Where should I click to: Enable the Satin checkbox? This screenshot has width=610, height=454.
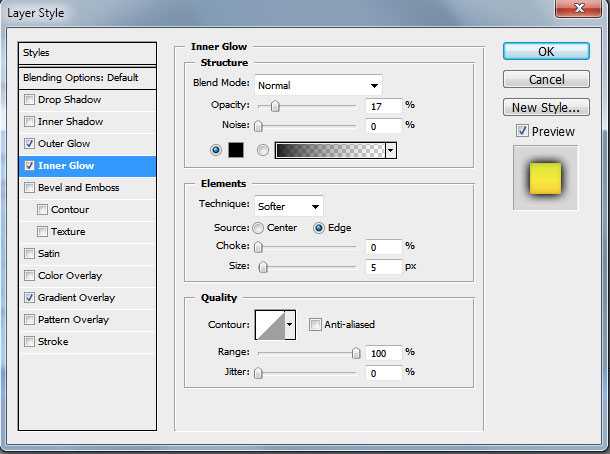(x=30, y=254)
